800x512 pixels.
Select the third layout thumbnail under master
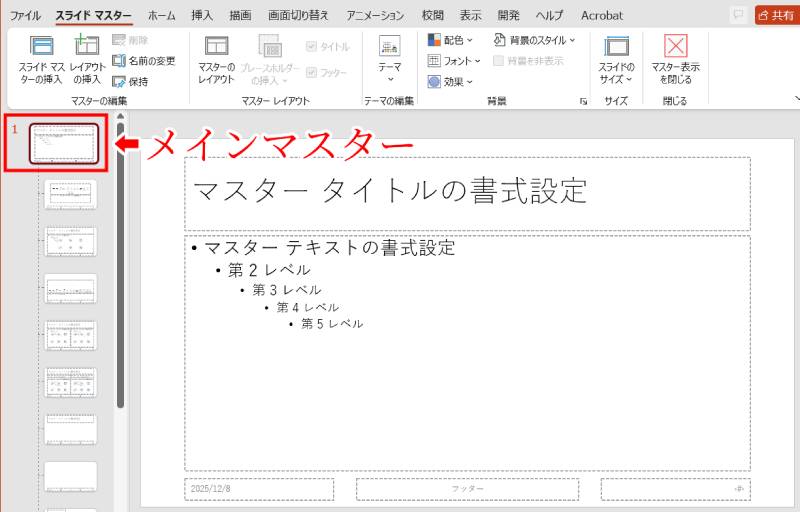point(70,289)
